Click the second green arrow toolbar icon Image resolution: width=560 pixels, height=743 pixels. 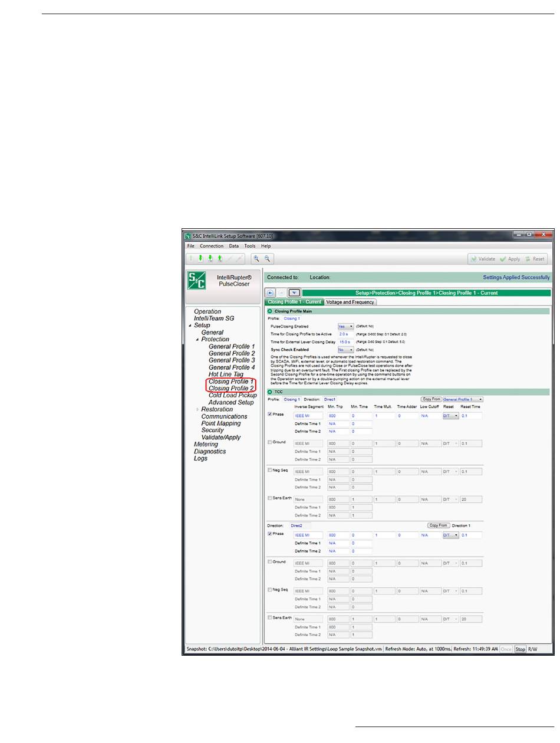click(200, 258)
